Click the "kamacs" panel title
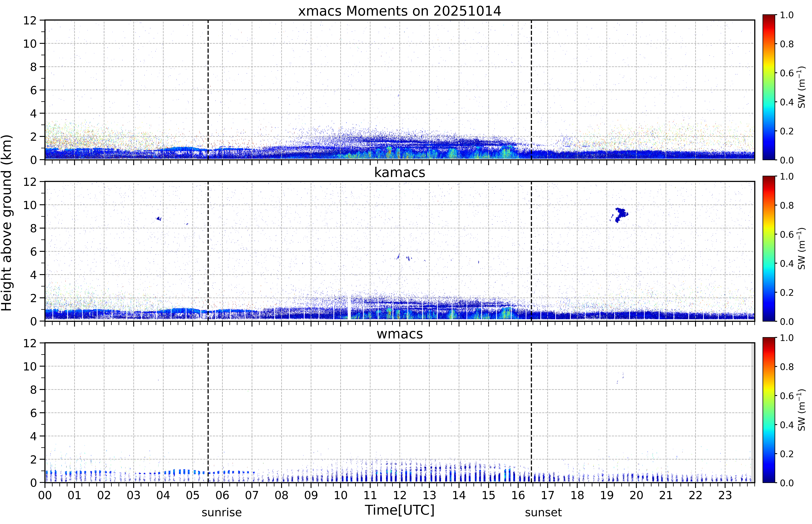Image resolution: width=812 pixels, height=524 pixels. 400,172
